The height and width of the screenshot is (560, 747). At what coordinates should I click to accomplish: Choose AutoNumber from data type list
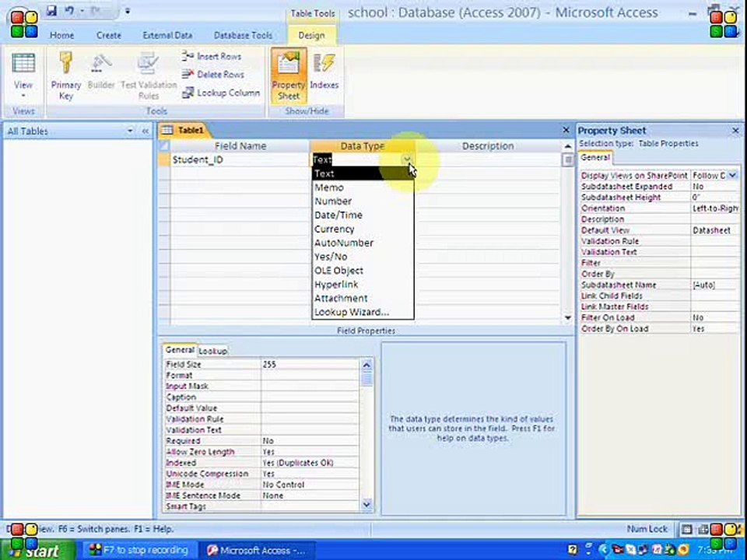point(363,243)
